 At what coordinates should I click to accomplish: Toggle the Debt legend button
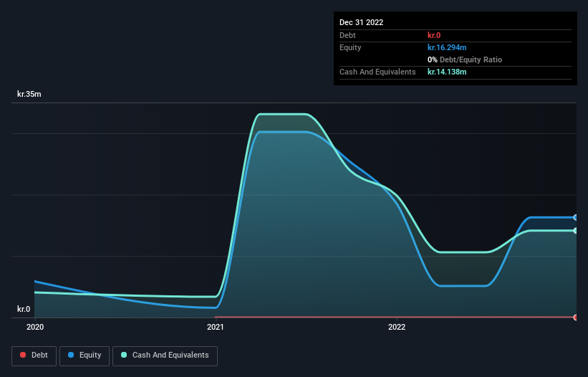[x=34, y=355]
